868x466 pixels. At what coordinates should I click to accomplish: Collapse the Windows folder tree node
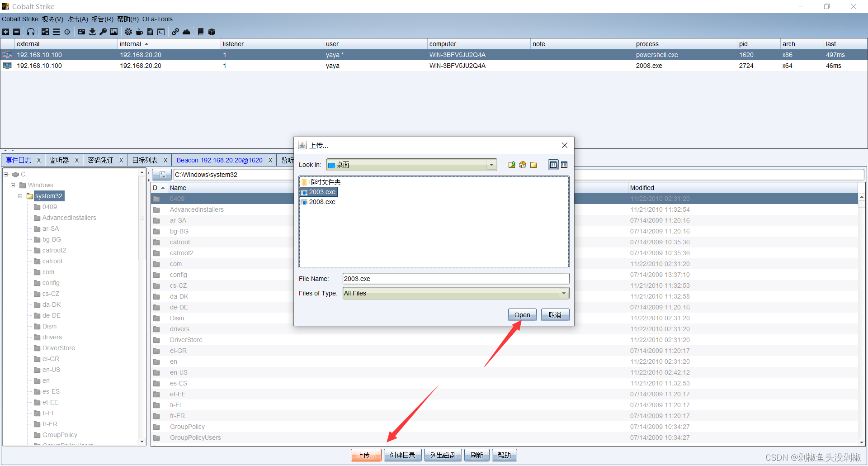pos(13,185)
